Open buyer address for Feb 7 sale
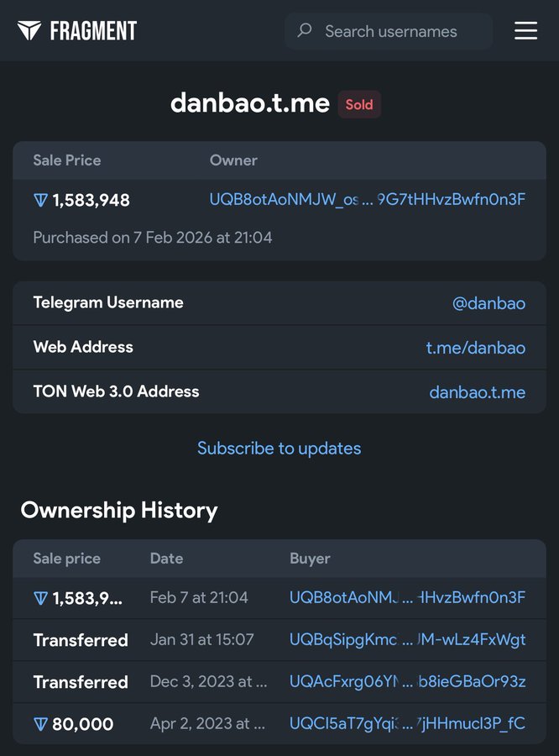559x756 pixels. pyautogui.click(x=407, y=598)
